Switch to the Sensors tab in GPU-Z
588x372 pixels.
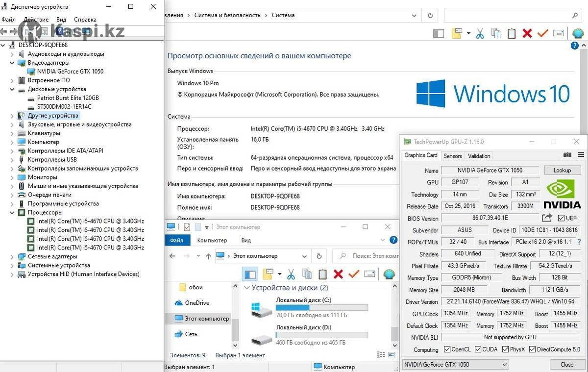point(453,156)
